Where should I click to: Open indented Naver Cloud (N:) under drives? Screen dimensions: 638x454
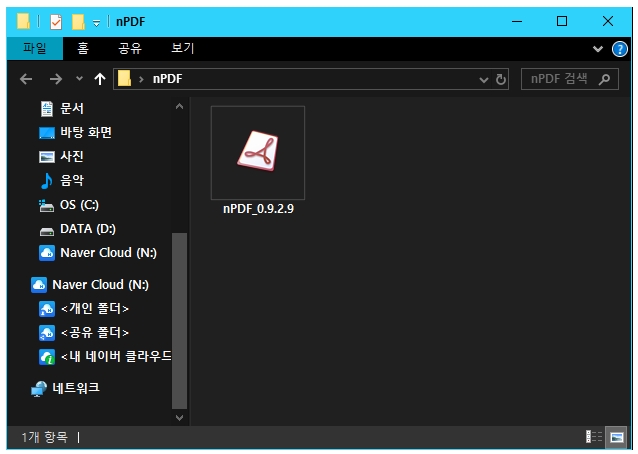click(108, 253)
